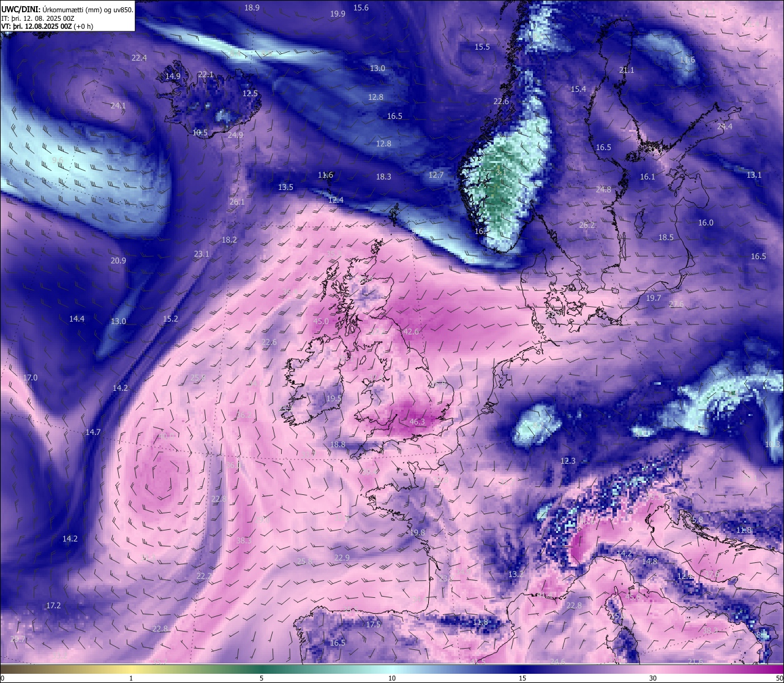
Task: Click the 13.5 value south of Iceland
Action: (x=285, y=187)
